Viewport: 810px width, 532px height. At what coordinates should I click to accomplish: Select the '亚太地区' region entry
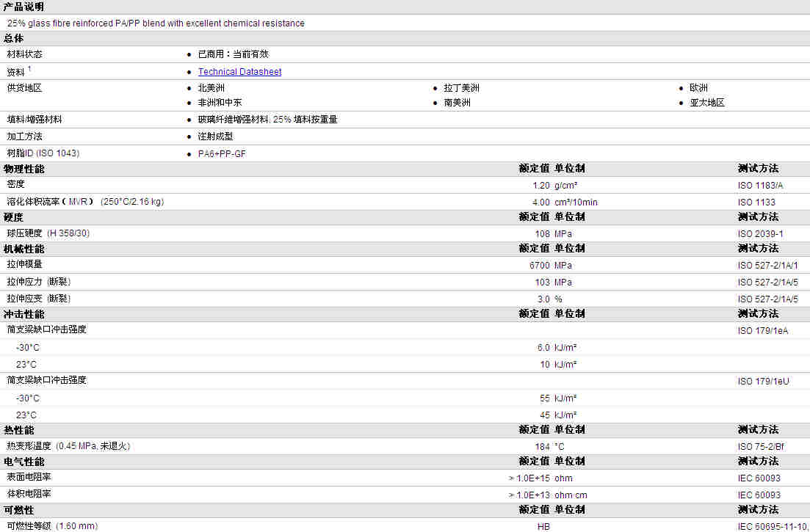[x=706, y=103]
